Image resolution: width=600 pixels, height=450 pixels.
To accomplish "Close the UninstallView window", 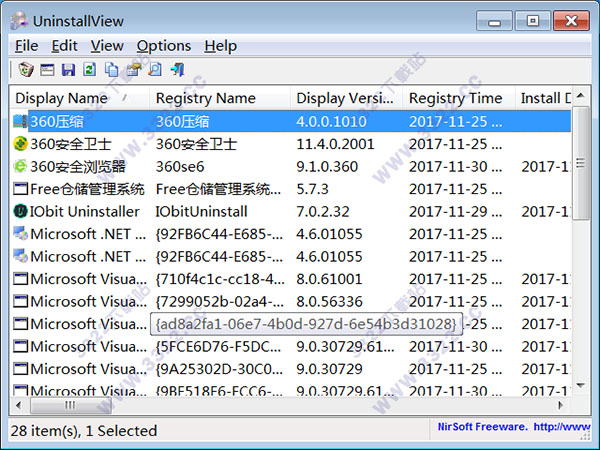I will click(x=571, y=21).
